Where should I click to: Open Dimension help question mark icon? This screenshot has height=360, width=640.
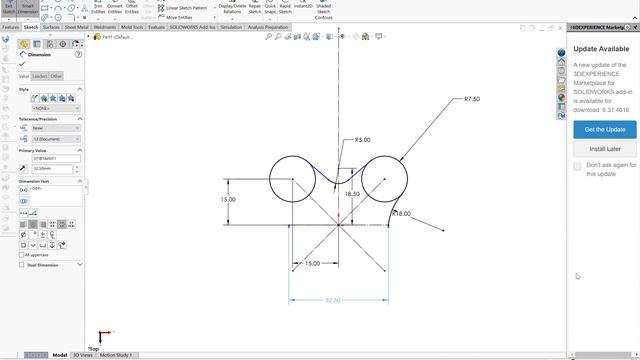pyautogui.click(x=78, y=54)
